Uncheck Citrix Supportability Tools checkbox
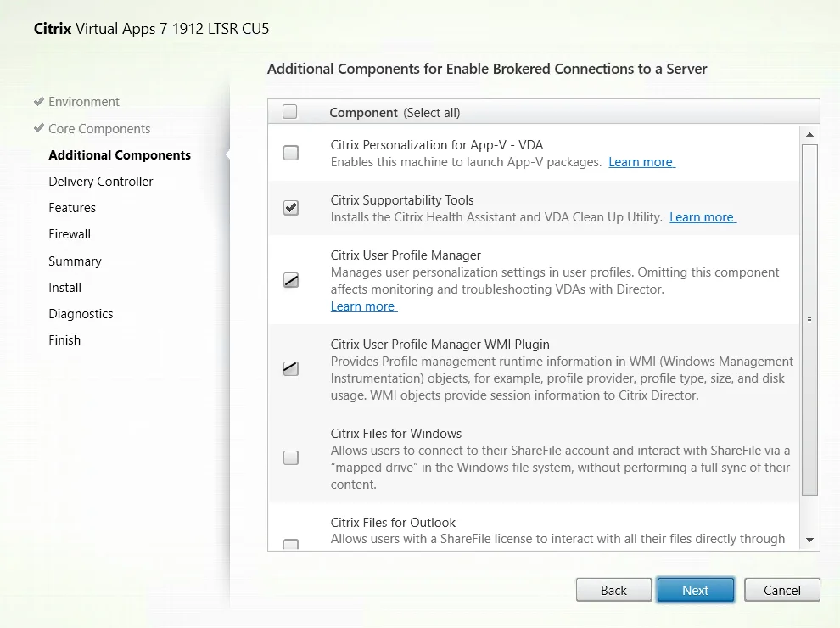 click(x=291, y=207)
